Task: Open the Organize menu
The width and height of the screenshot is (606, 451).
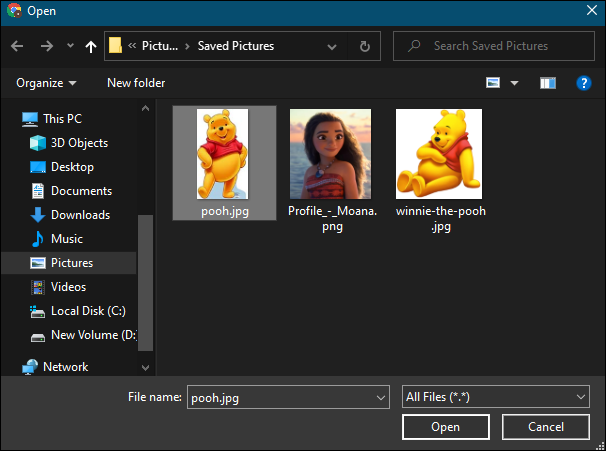Action: tap(46, 83)
